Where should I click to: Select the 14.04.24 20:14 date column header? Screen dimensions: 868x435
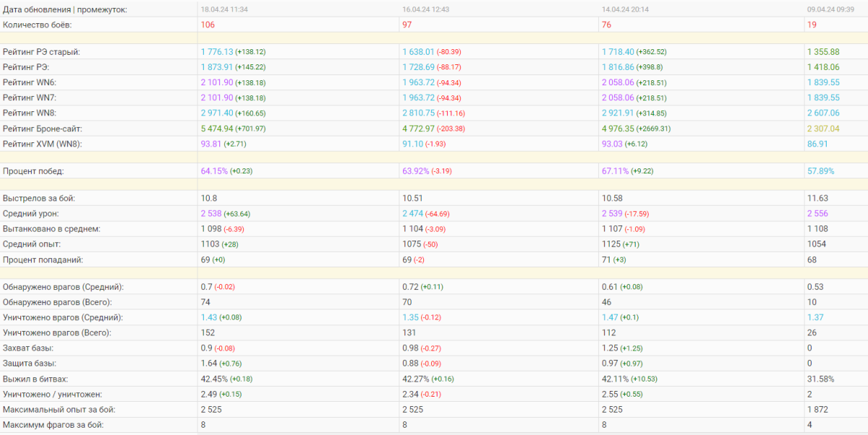(x=624, y=9)
